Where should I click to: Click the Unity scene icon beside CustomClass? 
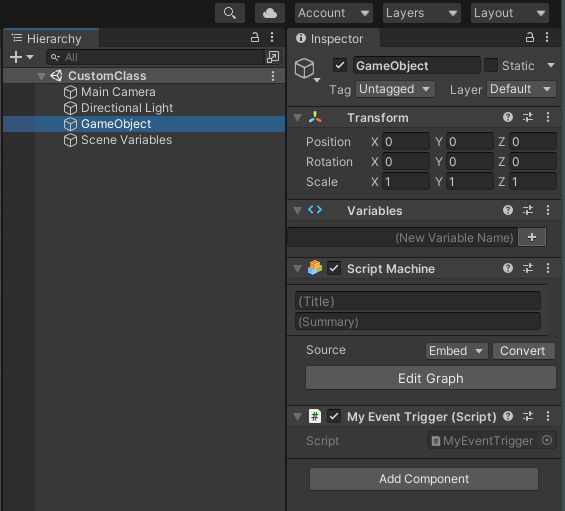click(x=57, y=76)
